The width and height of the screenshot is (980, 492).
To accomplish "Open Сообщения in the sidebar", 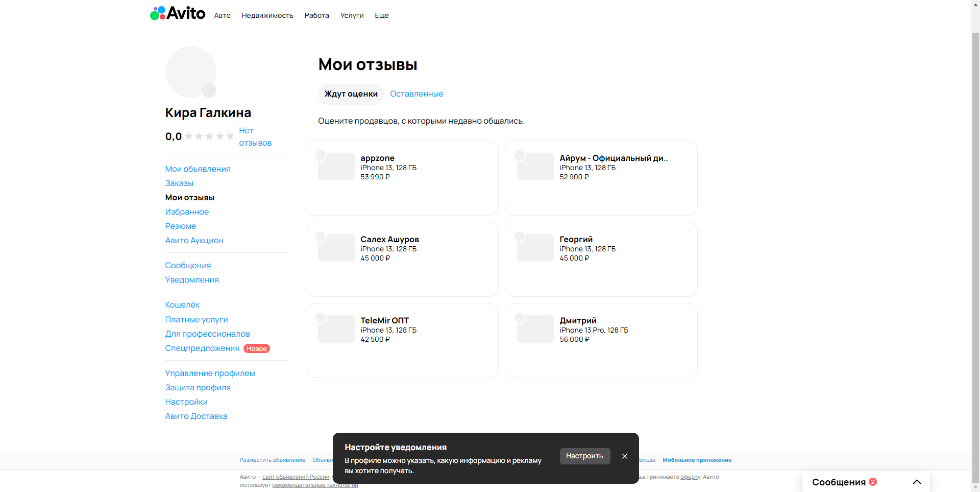I will pyautogui.click(x=188, y=265).
